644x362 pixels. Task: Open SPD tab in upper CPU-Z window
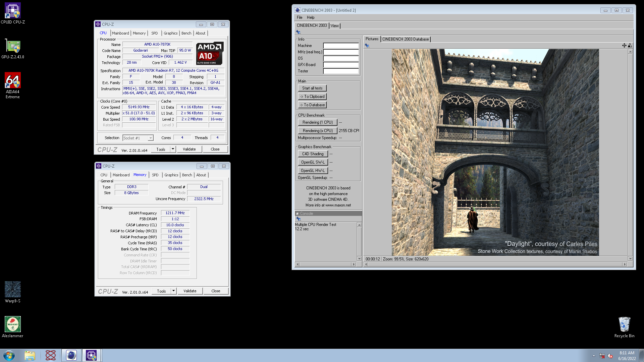(154, 33)
